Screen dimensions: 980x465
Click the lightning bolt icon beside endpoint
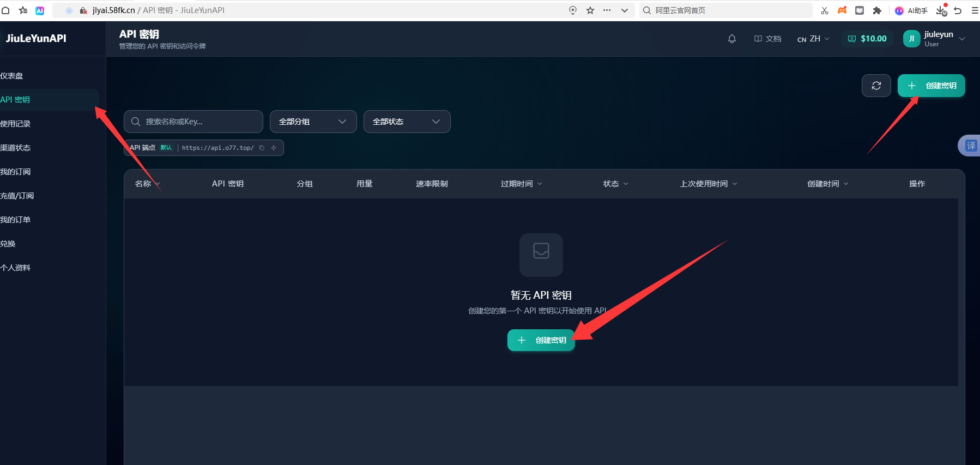coord(274,148)
